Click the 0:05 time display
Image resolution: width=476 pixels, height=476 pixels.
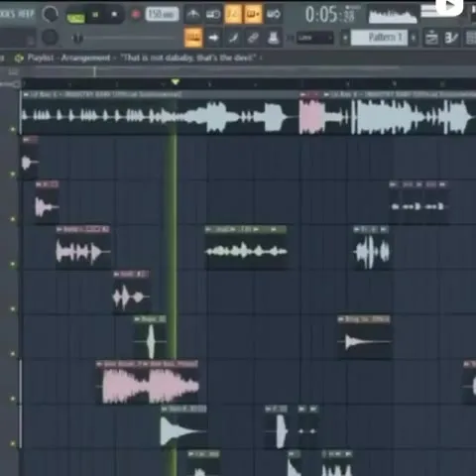pyautogui.click(x=330, y=15)
